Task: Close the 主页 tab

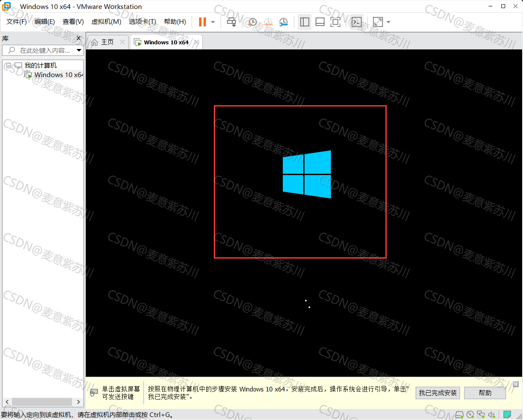Action: [123, 42]
